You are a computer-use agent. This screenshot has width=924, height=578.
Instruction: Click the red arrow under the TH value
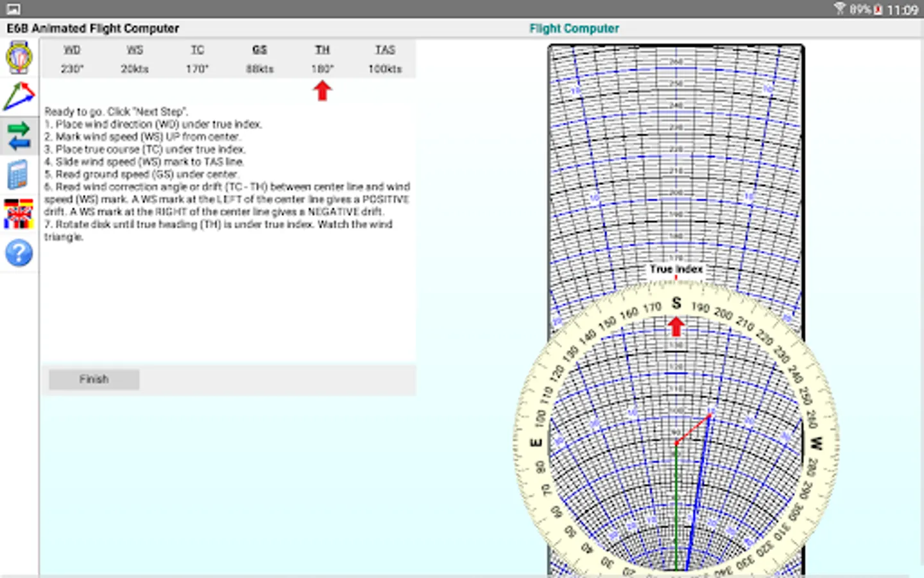[322, 91]
